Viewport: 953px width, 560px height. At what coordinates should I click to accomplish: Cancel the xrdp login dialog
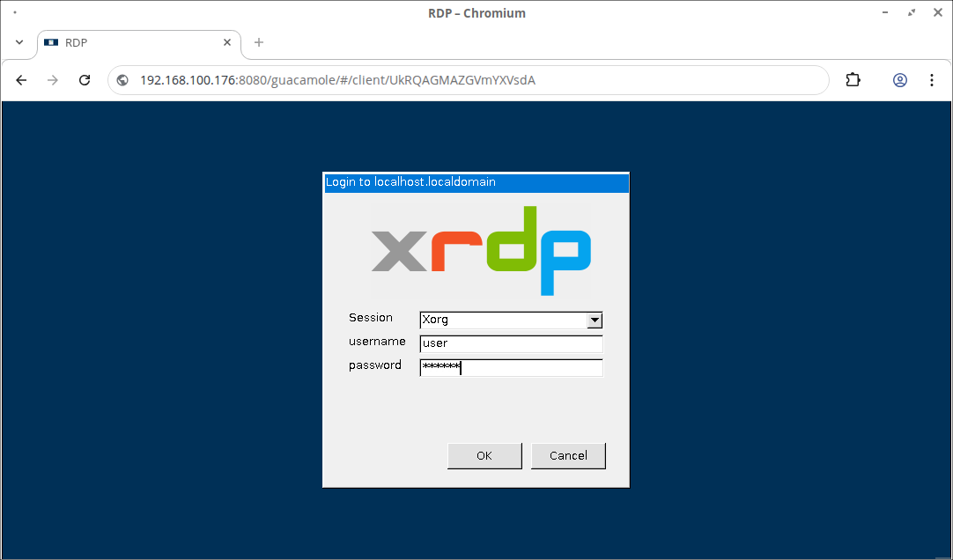point(568,455)
